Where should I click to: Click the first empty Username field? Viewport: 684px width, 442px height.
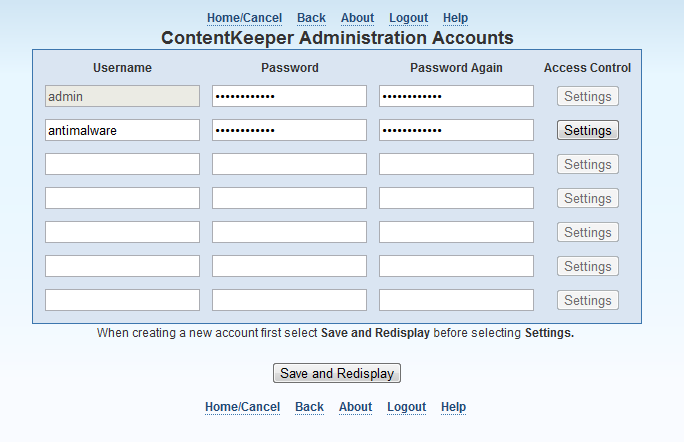[122, 164]
